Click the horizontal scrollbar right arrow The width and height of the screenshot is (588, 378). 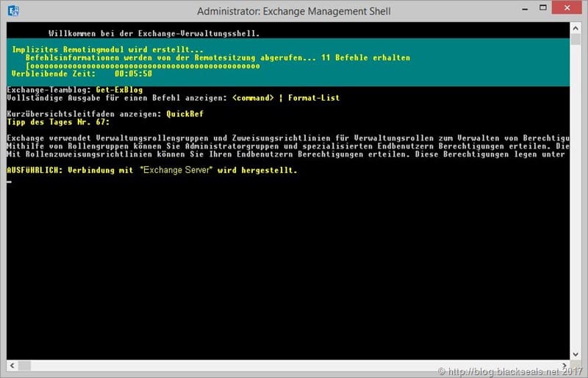(564, 365)
